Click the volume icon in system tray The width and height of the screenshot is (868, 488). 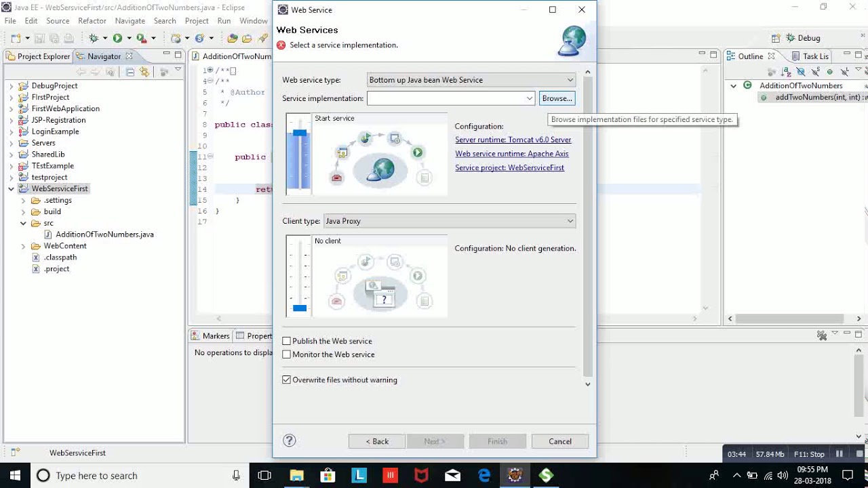point(783,476)
